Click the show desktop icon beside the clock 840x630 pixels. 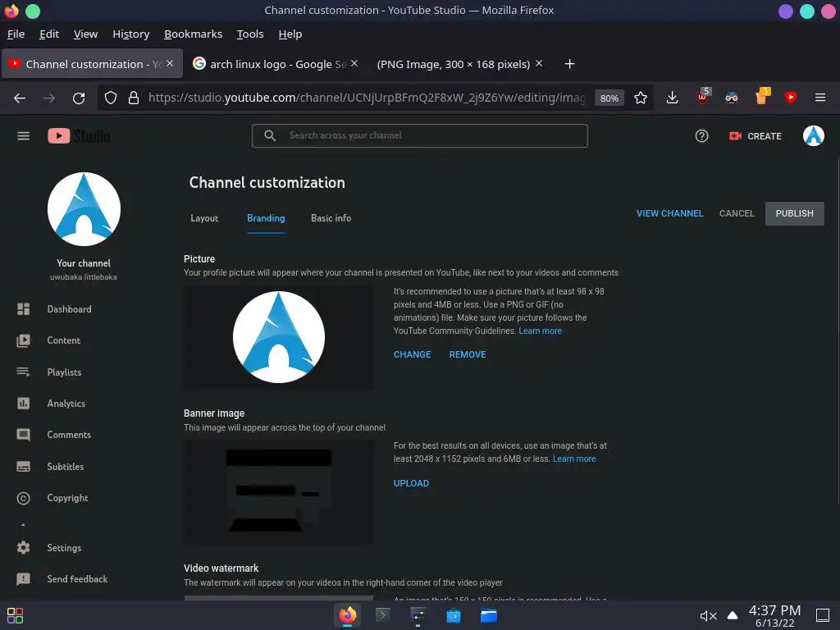[822, 615]
